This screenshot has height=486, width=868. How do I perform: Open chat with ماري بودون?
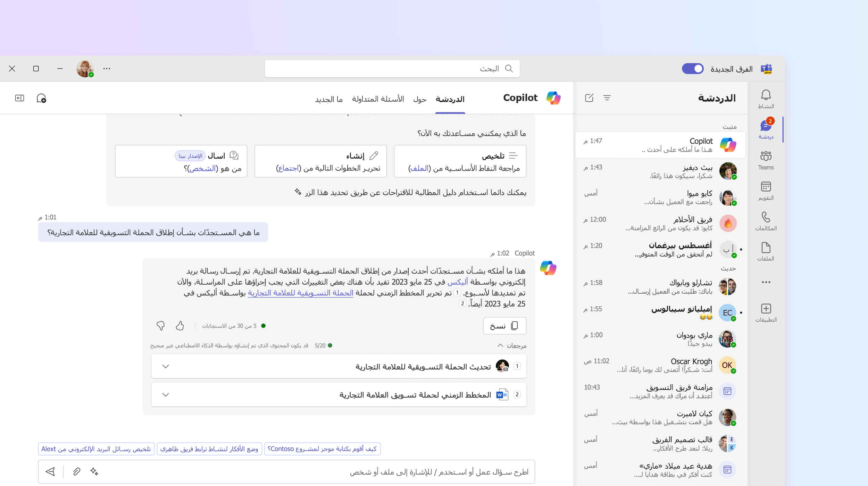(x=660, y=339)
